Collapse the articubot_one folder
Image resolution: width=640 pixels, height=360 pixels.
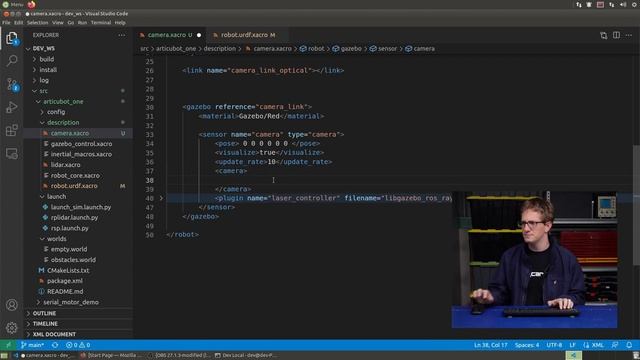[x=63, y=102]
